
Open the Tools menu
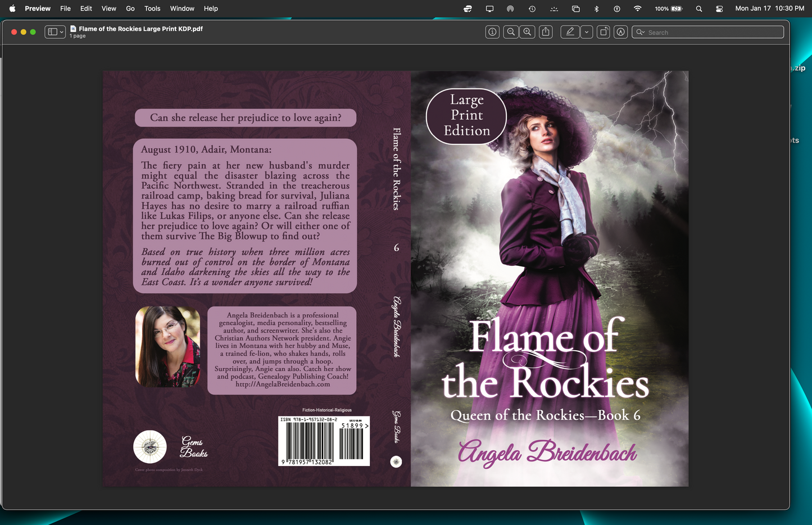pyautogui.click(x=152, y=8)
